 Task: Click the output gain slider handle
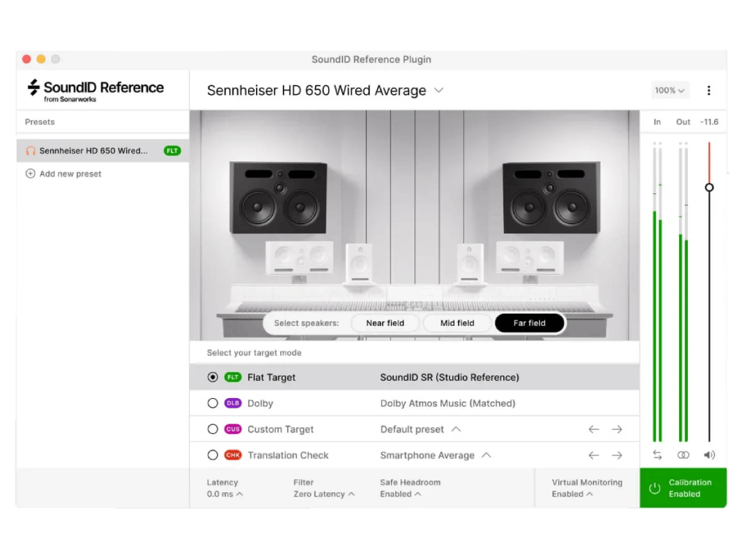coord(709,187)
